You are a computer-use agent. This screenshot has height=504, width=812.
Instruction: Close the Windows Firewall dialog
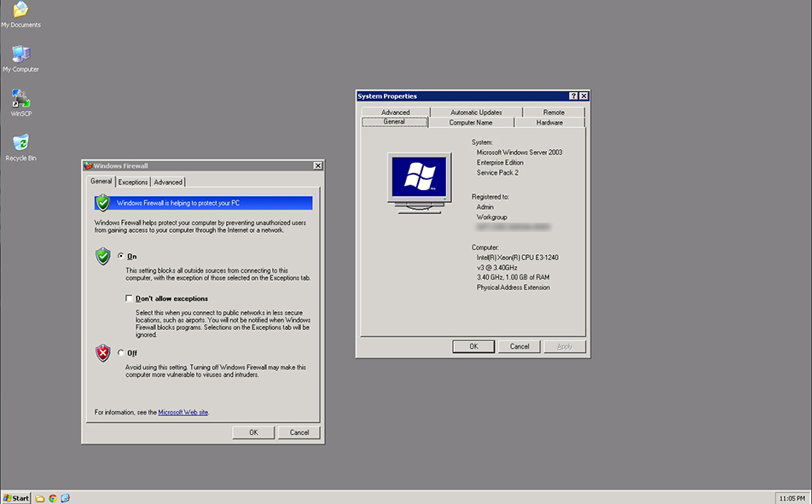317,165
